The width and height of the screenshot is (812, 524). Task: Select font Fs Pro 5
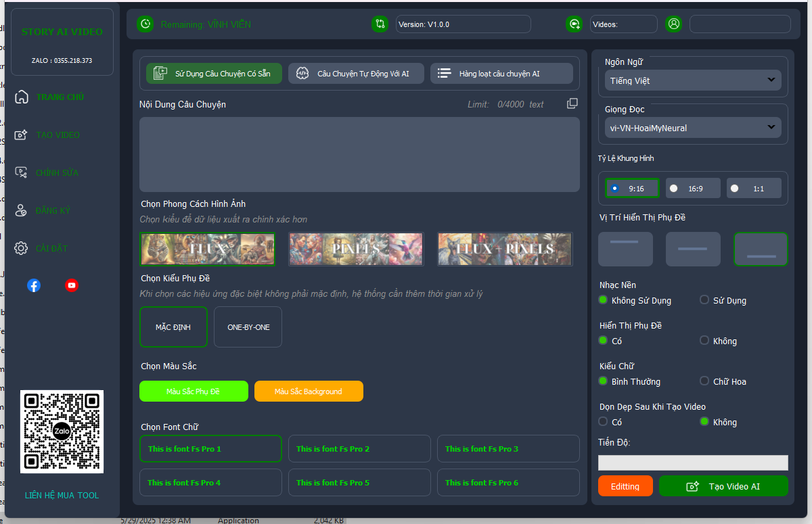point(359,483)
